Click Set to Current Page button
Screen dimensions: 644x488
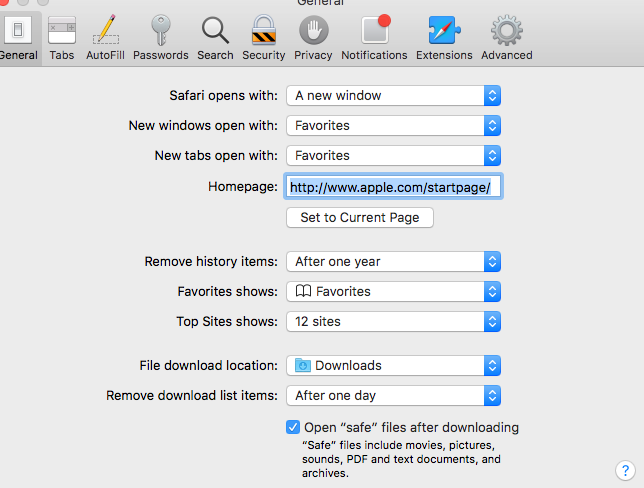(x=360, y=217)
